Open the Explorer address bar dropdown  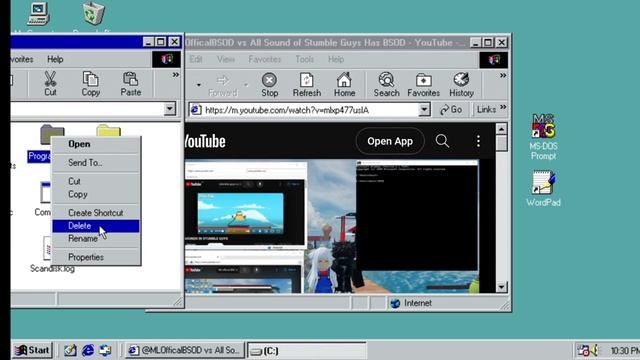coord(169,109)
